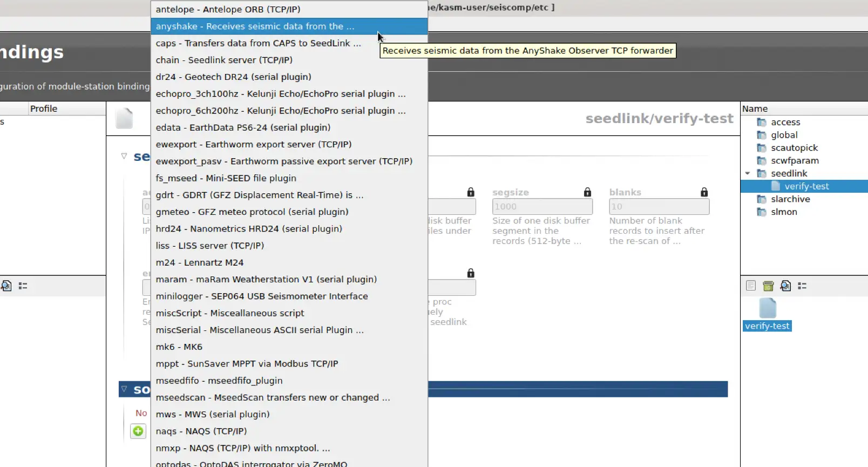This screenshot has height=467, width=868.
Task: Click the blank document icon beside seedlink/verify-test header
Action: coord(124,118)
